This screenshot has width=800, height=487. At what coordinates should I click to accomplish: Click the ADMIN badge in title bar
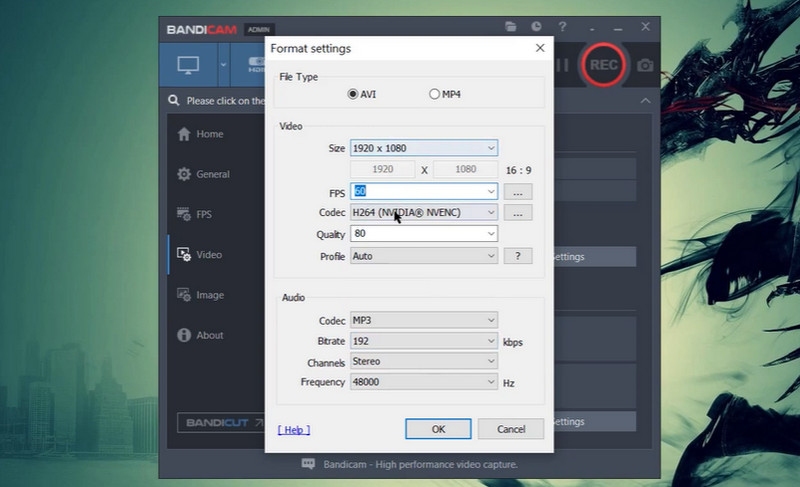pos(259,30)
